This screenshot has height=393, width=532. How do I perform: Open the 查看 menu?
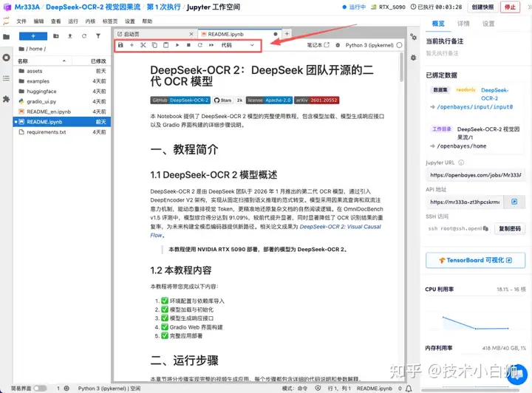click(x=56, y=21)
